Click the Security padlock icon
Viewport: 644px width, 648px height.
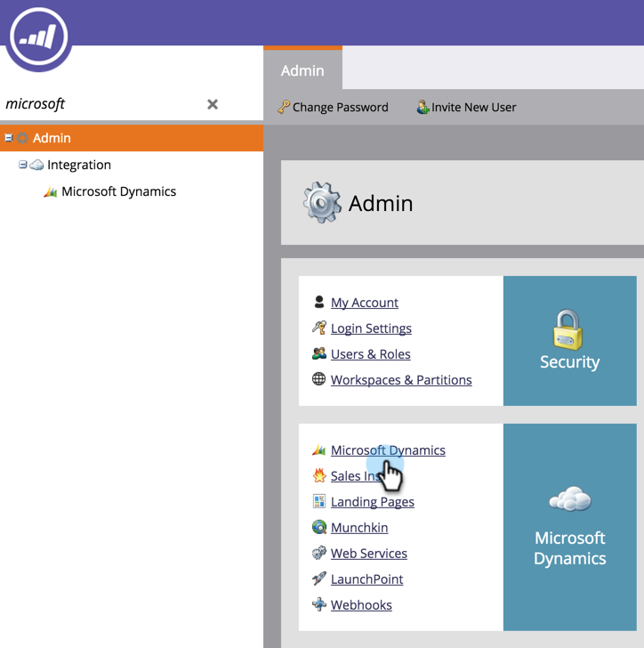pyautogui.click(x=568, y=329)
